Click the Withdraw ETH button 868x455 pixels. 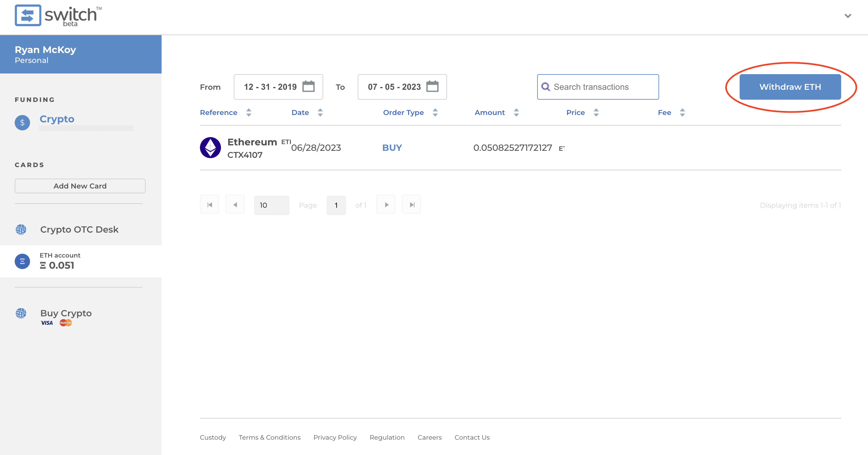[790, 87]
